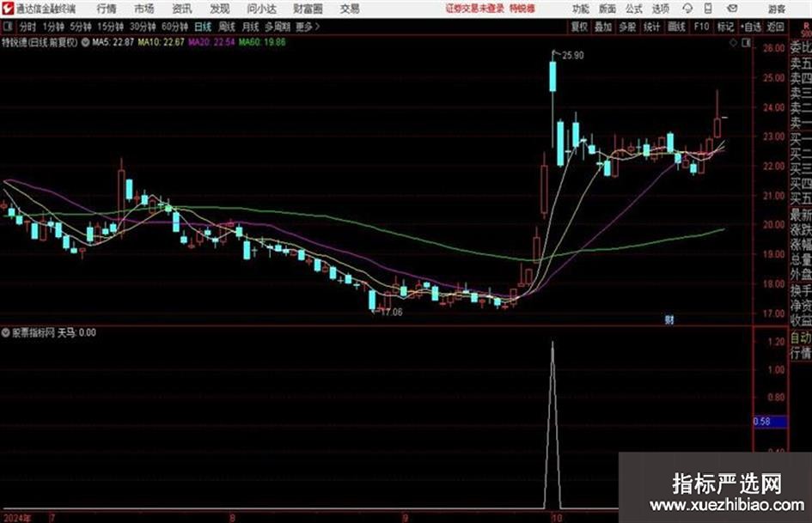
Task: Click the 游客 account label
Action: pyautogui.click(x=777, y=9)
